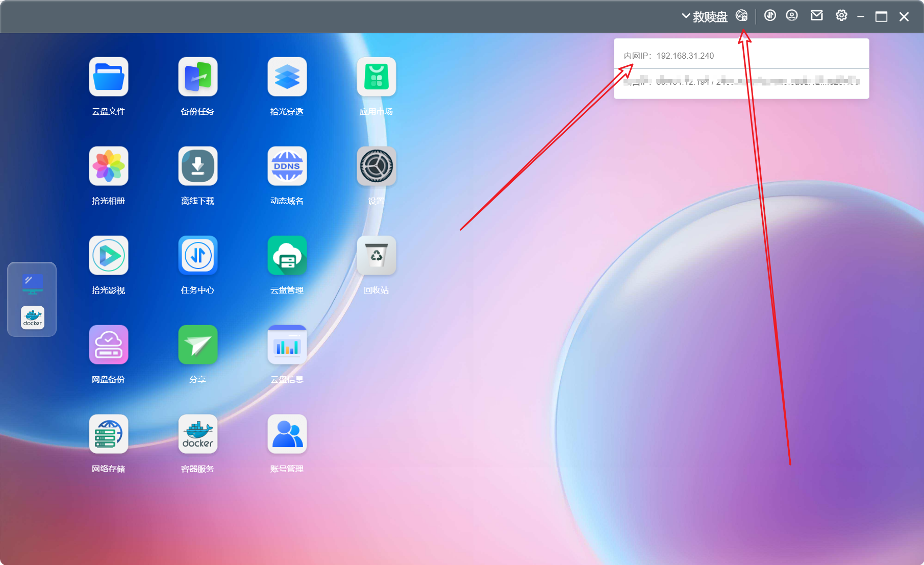The height and width of the screenshot is (565, 924).
Task: Expand the 救赎盘 device dropdown
Action: click(x=705, y=16)
